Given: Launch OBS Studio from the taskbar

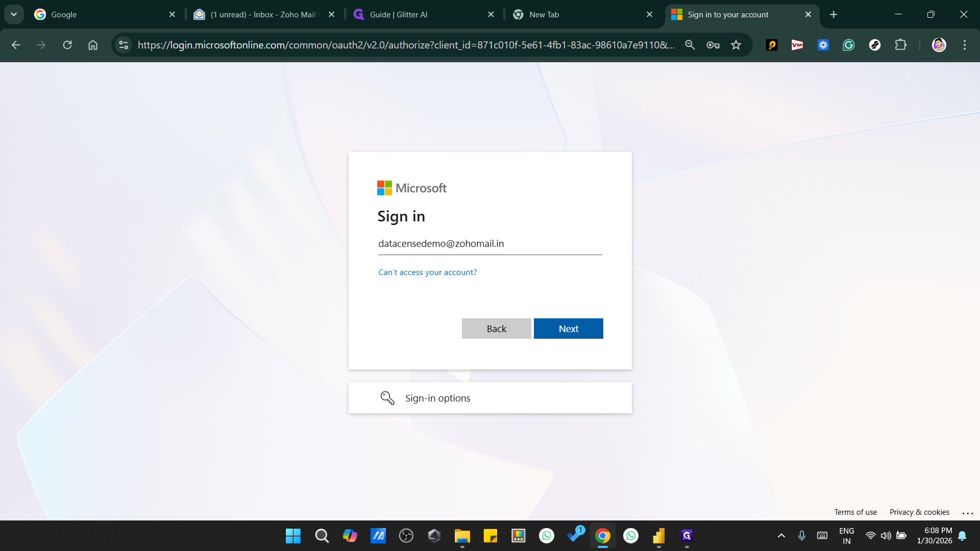Looking at the screenshot, I should [406, 536].
